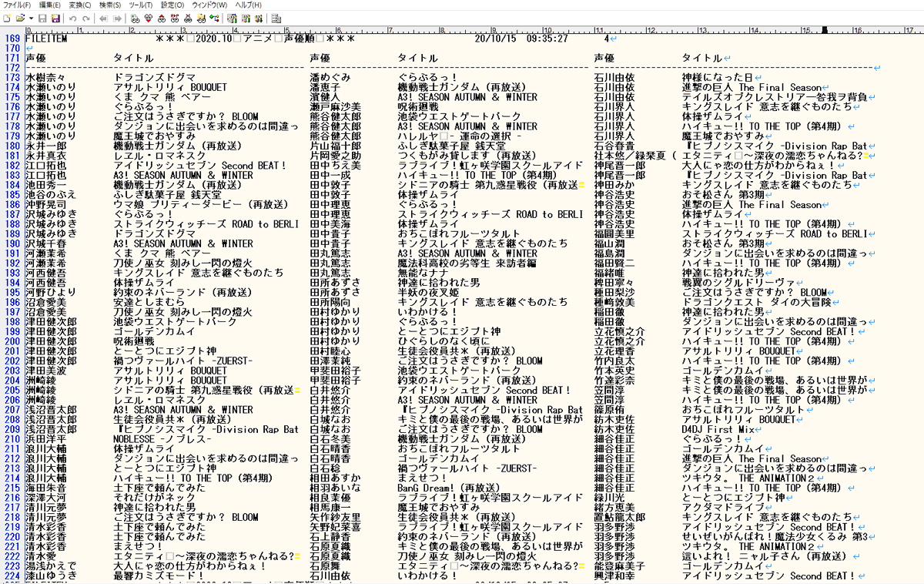Open the type settings list icon
924x584 pixels.
233,18
